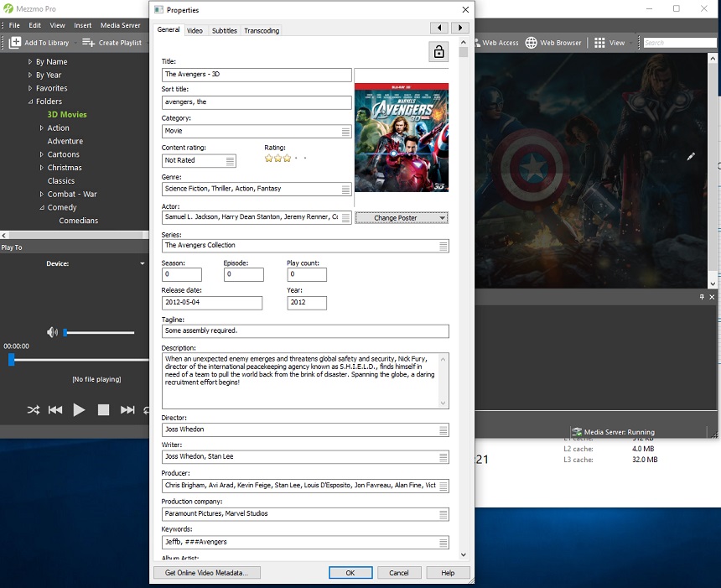Viewport: 721px width, 588px height.
Task: Open the Series list picker icon
Action: [443, 246]
